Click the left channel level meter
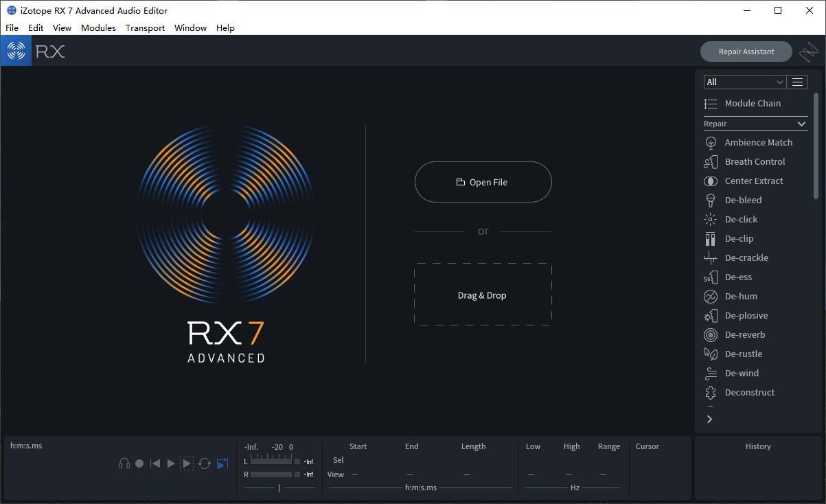Screen dimensions: 826x504 [x=271, y=461]
